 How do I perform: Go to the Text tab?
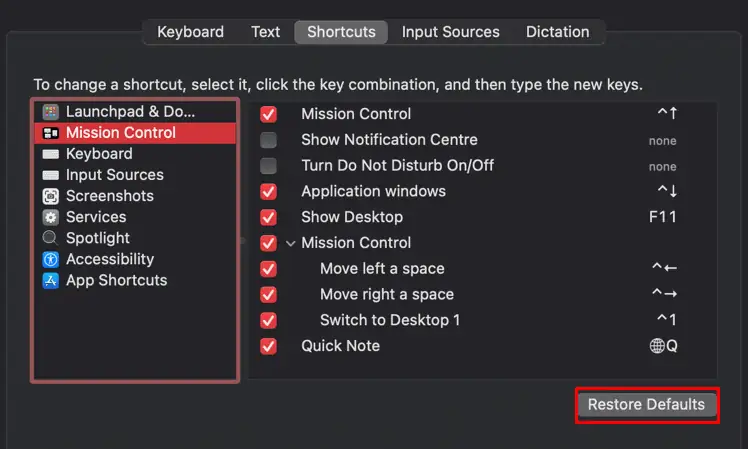[265, 32]
